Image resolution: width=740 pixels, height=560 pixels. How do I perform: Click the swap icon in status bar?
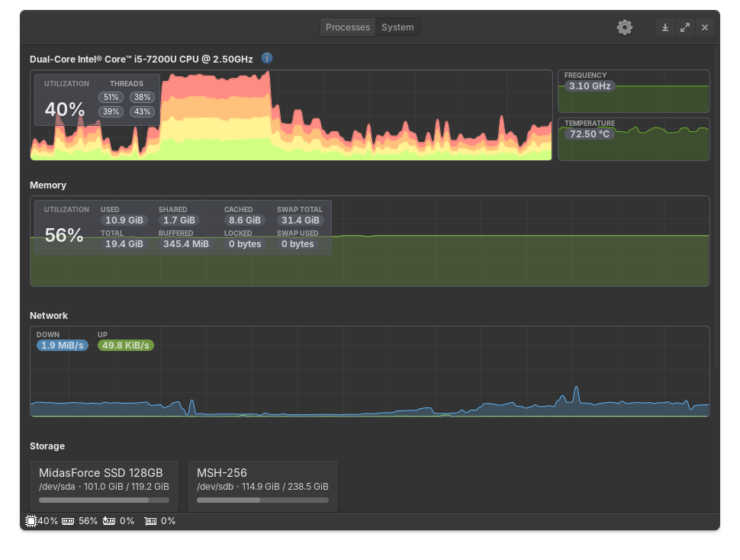109,521
